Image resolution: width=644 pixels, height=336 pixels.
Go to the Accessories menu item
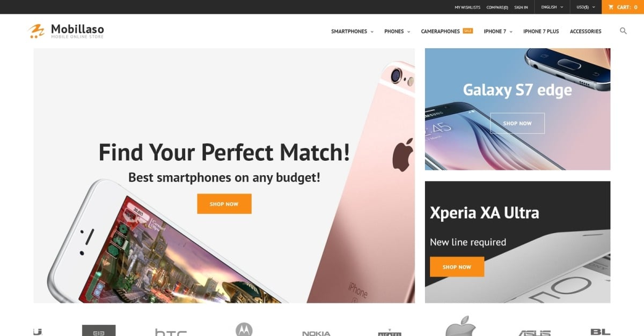pyautogui.click(x=586, y=32)
